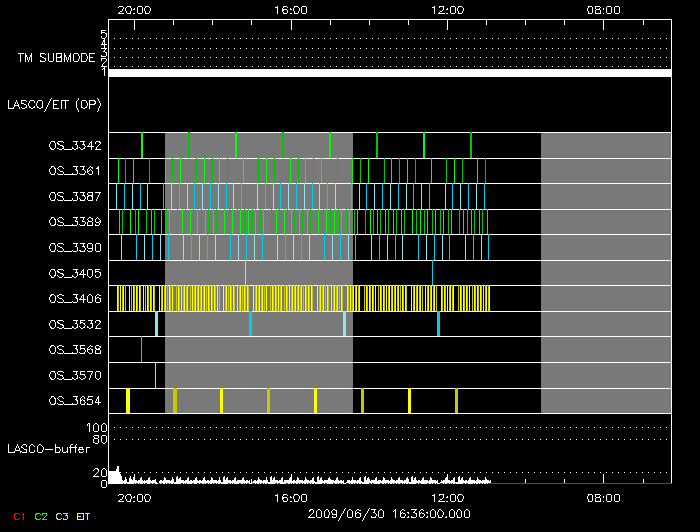Click the green C2 legend entry

tap(40, 517)
